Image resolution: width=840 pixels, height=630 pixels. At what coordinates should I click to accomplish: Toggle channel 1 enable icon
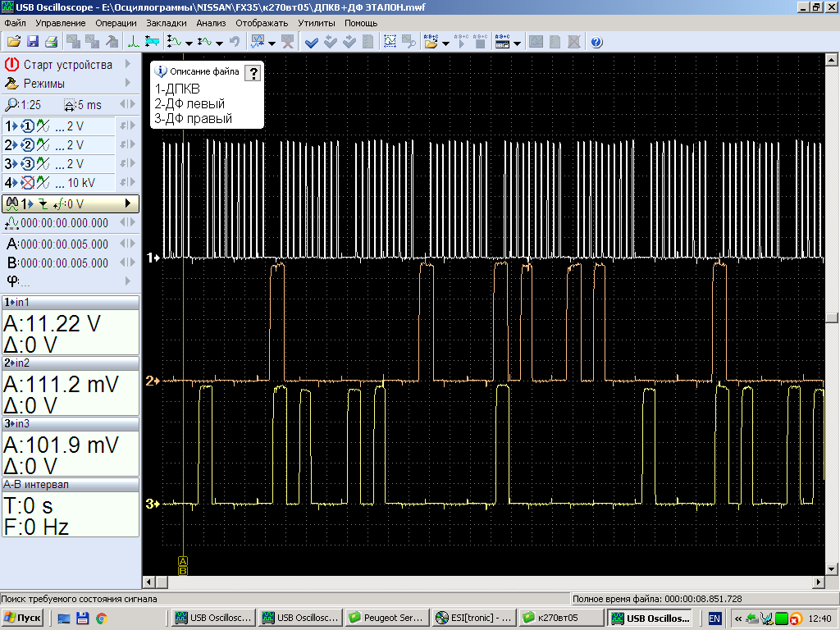(x=26, y=126)
